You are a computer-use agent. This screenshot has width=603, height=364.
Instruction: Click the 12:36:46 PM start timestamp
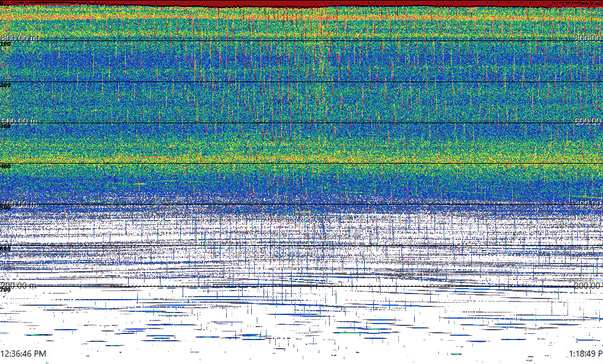pyautogui.click(x=23, y=354)
